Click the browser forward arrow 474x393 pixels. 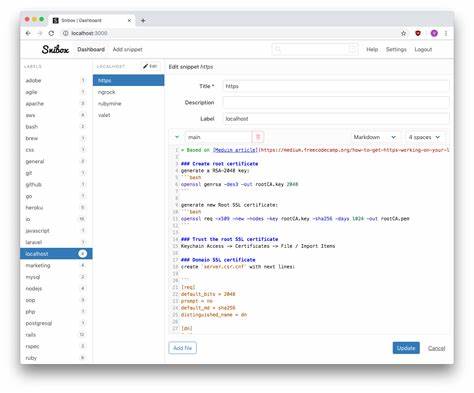tap(40, 33)
